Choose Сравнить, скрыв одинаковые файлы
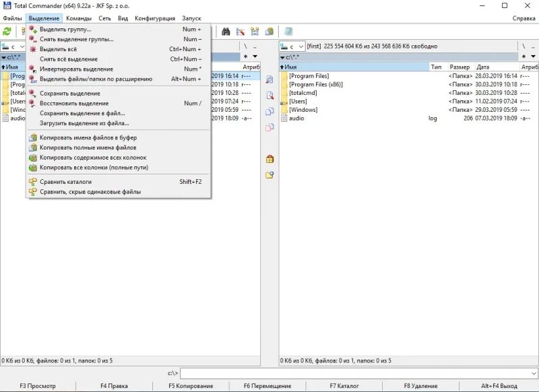Viewport: 539px width, 392px height. pyautogui.click(x=119, y=192)
